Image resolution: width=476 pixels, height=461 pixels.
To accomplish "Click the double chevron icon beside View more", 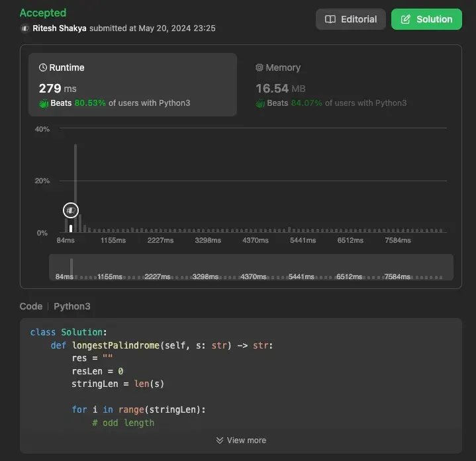I will (x=220, y=440).
